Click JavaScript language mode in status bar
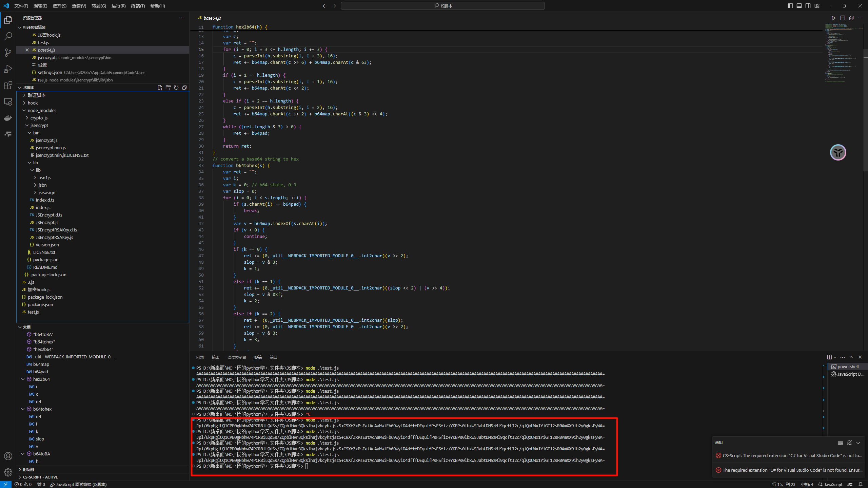This screenshot has width=868, height=488. pos(833,484)
